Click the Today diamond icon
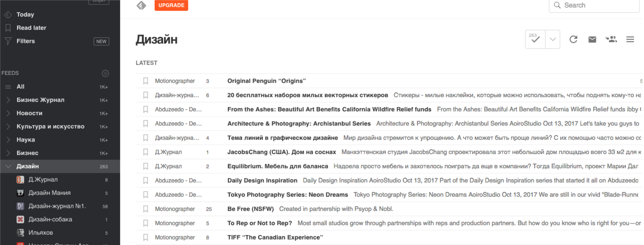The image size is (644, 245). [x=8, y=15]
